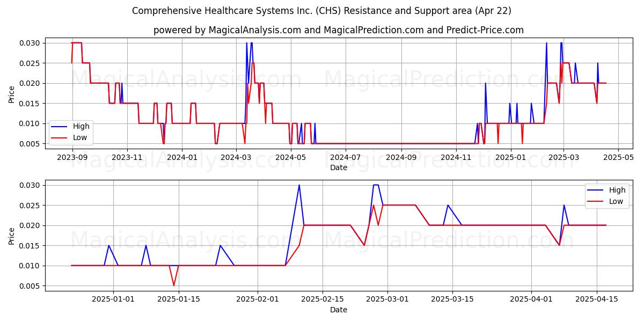Click the 0.015 y-axis tick of the bottom chart
Screen dimensions: 644x322
click(x=31, y=246)
